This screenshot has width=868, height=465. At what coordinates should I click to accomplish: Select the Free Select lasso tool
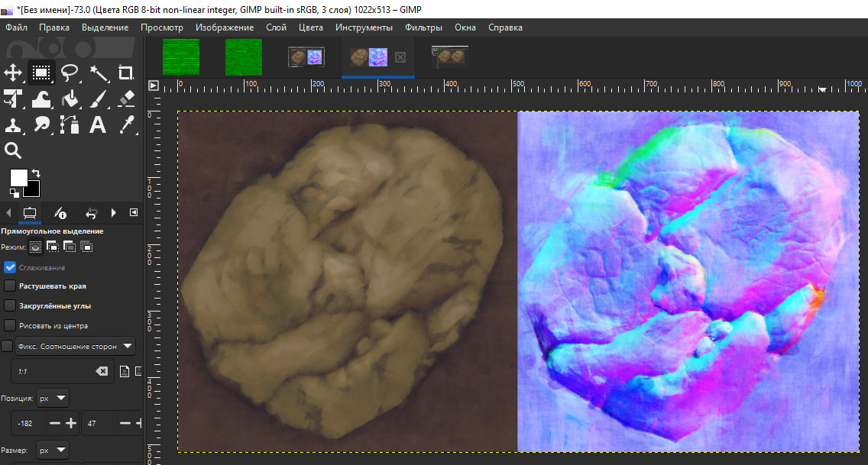(70, 73)
